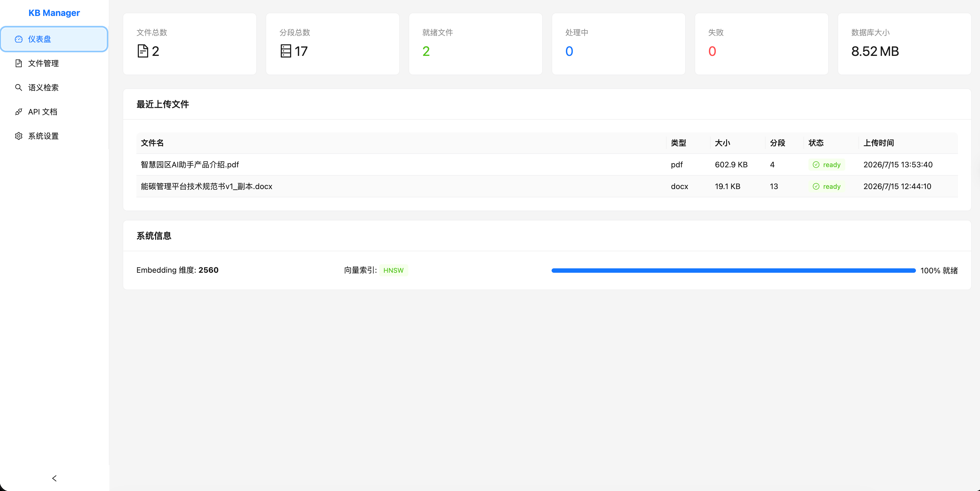980x491 pixels.
Task: Open the 文件管理 menu item
Action: coord(54,63)
